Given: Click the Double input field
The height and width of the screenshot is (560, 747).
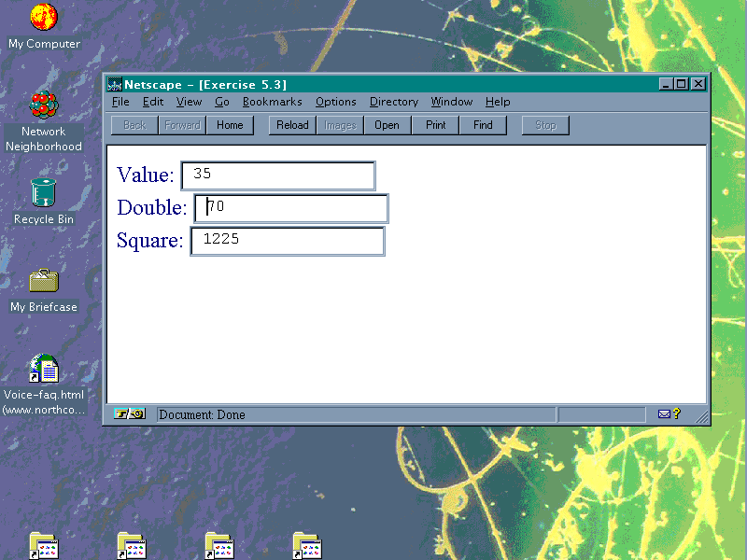Looking at the screenshot, I should pyautogui.click(x=291, y=208).
